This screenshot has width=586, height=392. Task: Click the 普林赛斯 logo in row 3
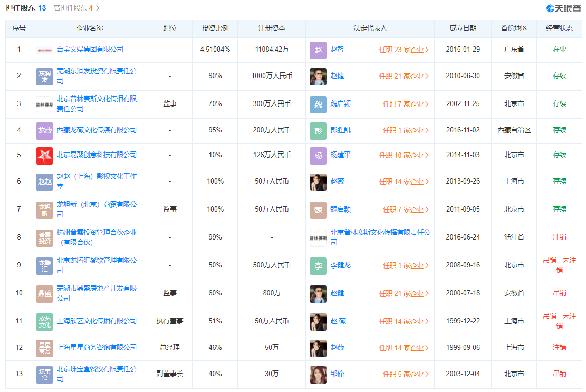point(44,104)
